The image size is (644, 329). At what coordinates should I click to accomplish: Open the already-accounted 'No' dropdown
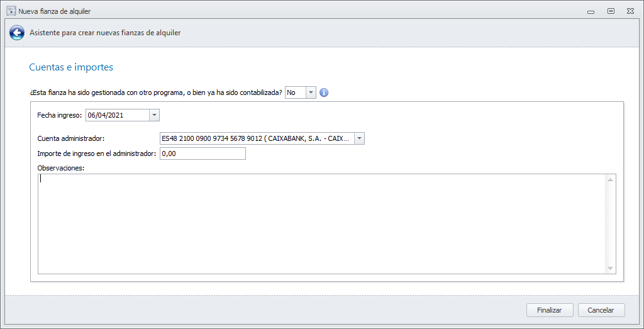click(311, 93)
